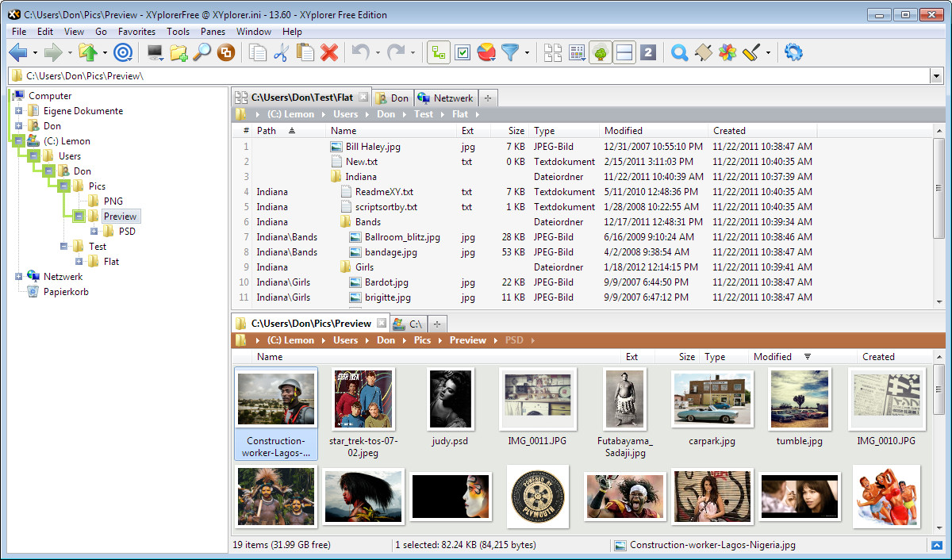Image resolution: width=952 pixels, height=560 pixels.
Task: Click the colorful pinwheel toolbar icon
Action: 727,53
